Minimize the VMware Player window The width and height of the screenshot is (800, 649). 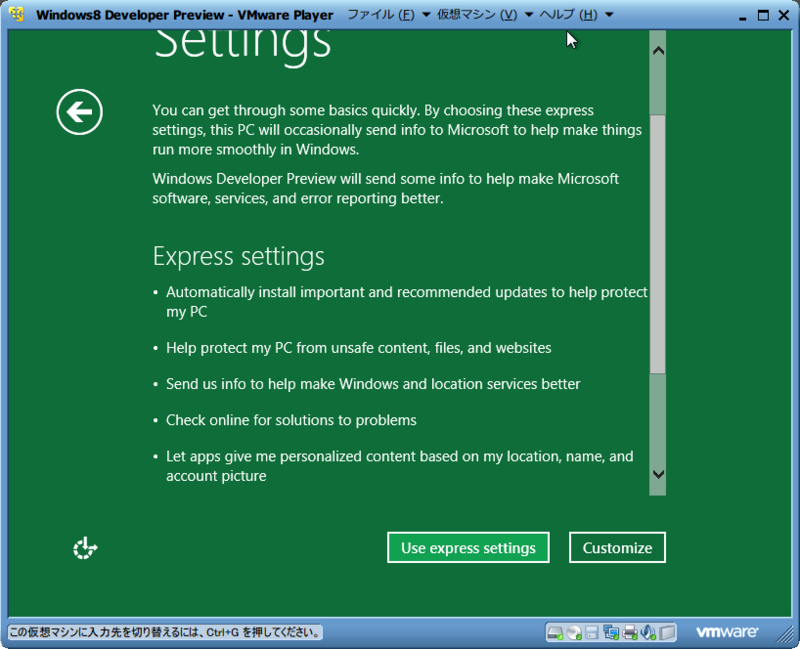(742, 16)
